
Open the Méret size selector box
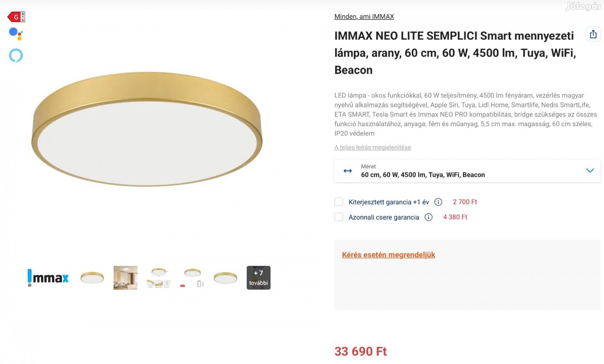[x=467, y=171]
